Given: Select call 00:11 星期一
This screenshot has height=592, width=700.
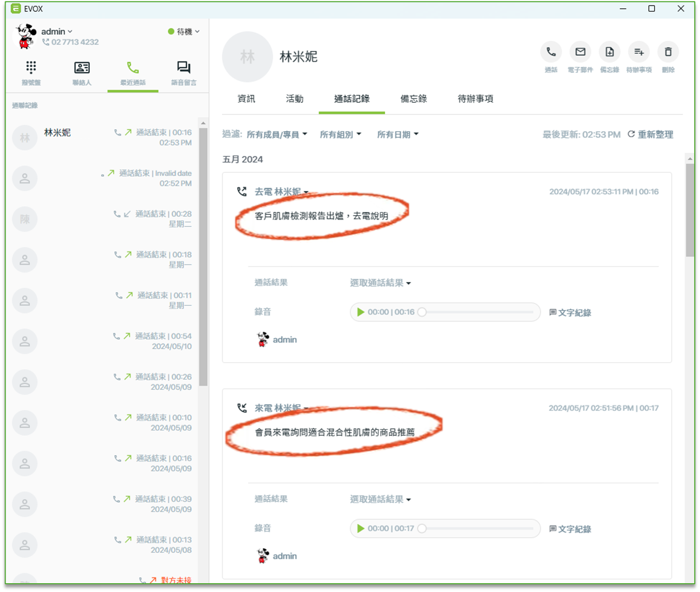Looking at the screenshot, I should pos(102,301).
